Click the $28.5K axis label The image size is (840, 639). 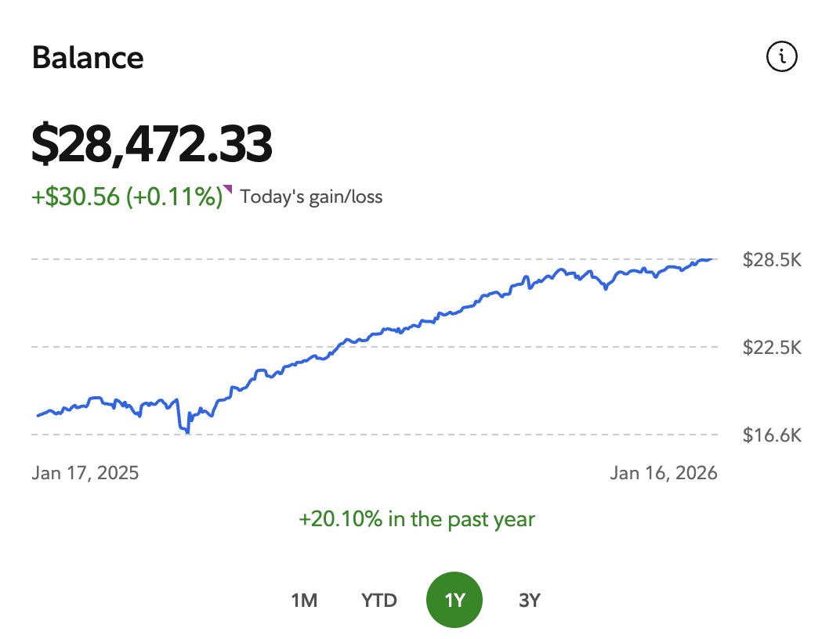point(772,259)
